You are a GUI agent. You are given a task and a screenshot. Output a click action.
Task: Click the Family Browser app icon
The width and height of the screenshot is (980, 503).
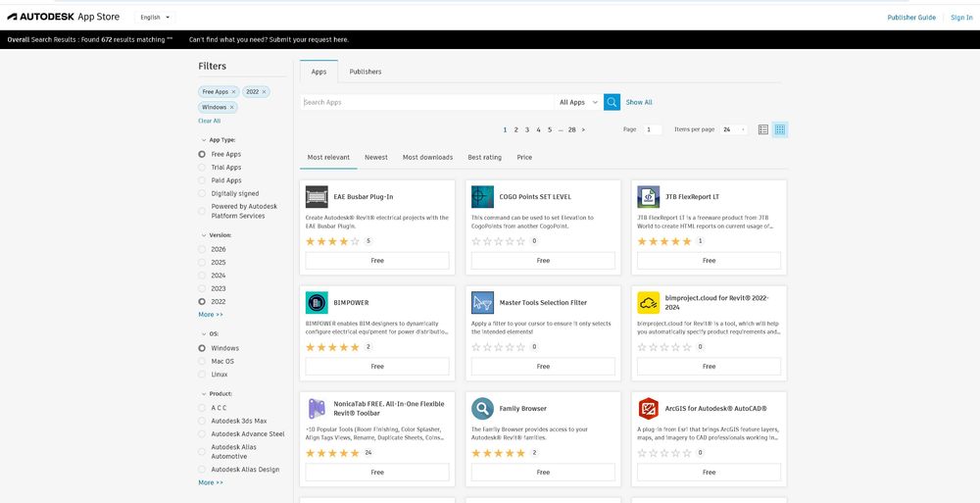tap(482, 408)
